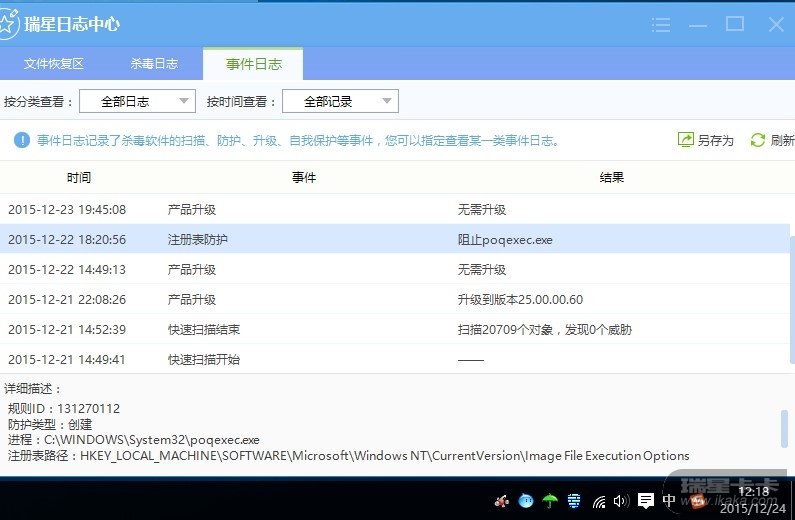Image resolution: width=795 pixels, height=520 pixels.
Task: Click the blue info exclamation icon
Action: point(22,140)
